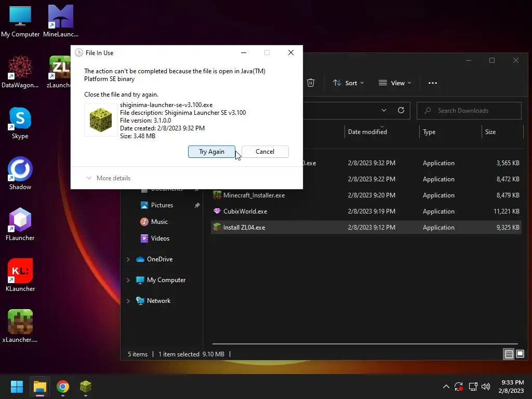This screenshot has height=399, width=532.
Task: Expand address bar history dropdown
Action: (x=384, y=110)
